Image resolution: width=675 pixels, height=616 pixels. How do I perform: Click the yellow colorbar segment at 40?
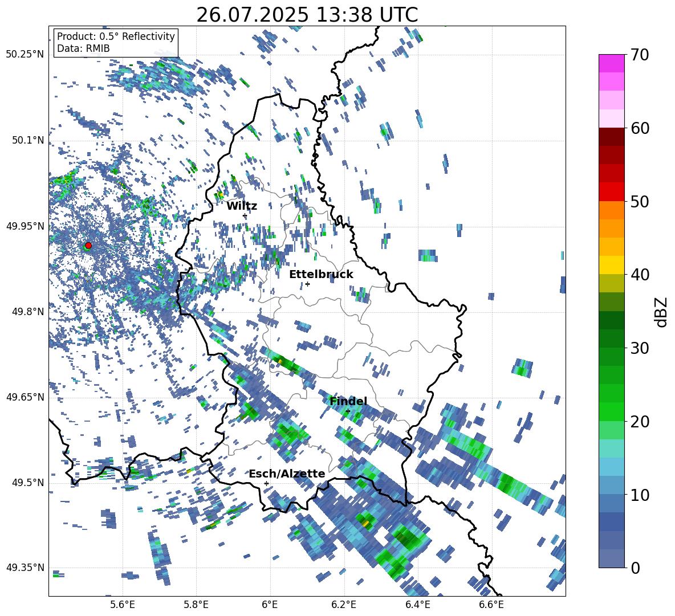[x=611, y=265]
